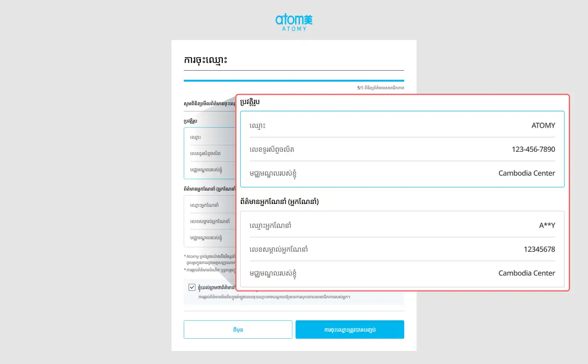Screen dimensions: 588x364
Task: Click small ឈ្មោះ label in left form
Action: 196,138
